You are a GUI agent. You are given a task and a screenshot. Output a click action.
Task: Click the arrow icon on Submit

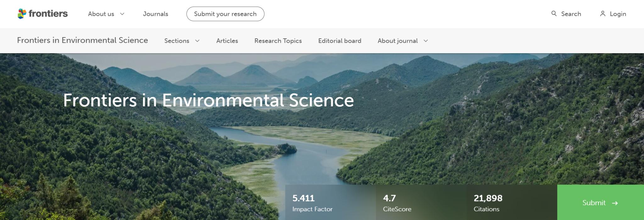(x=615, y=203)
